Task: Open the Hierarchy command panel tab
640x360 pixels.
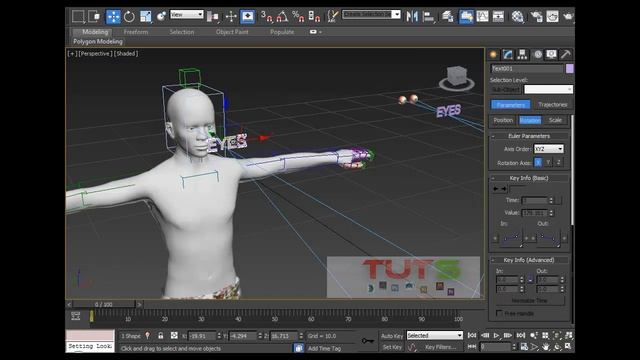Action: pos(522,54)
